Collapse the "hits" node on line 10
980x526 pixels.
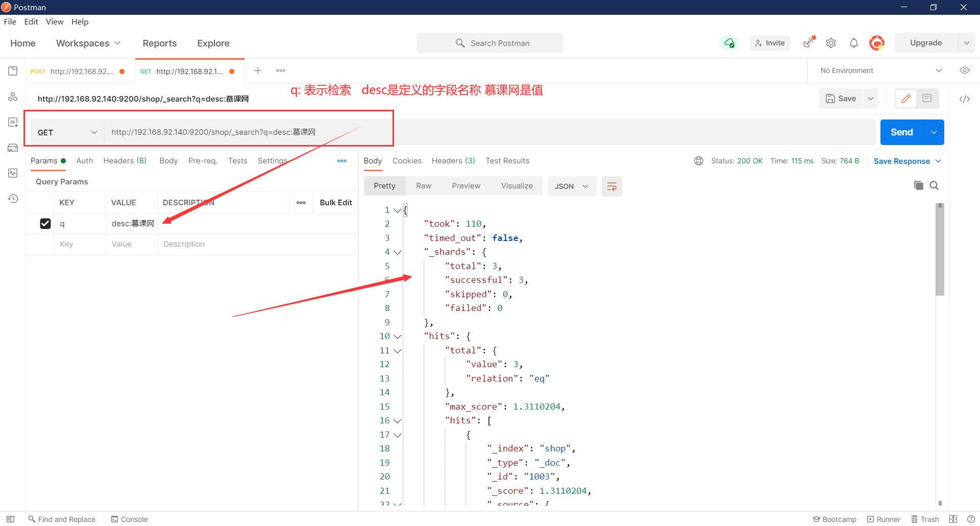tap(398, 337)
